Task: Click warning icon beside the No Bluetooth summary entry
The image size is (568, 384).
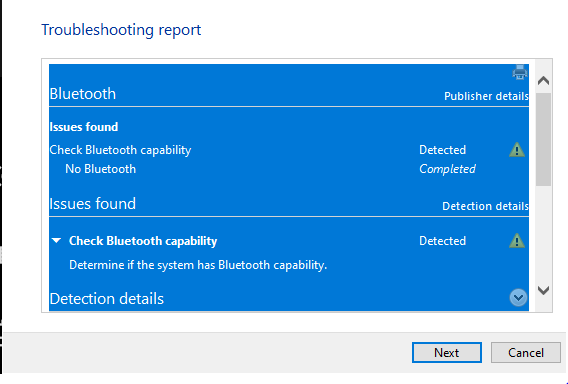Action: point(517,150)
